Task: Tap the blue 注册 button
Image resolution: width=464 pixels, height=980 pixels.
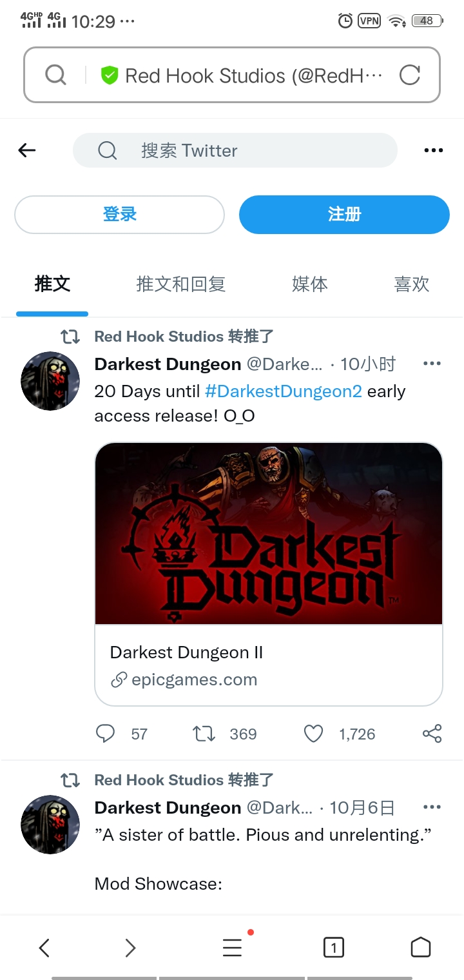Action: [x=344, y=214]
